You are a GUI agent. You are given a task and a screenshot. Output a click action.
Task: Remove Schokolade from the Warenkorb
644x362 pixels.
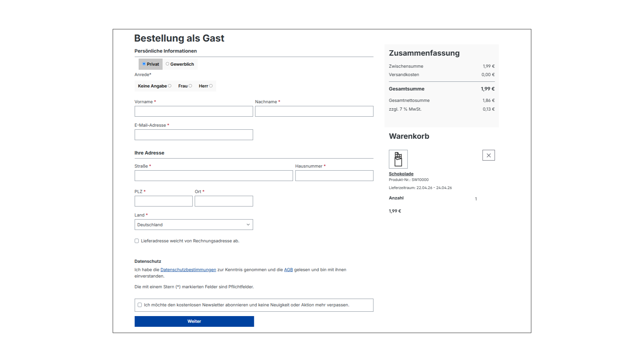[x=488, y=155]
